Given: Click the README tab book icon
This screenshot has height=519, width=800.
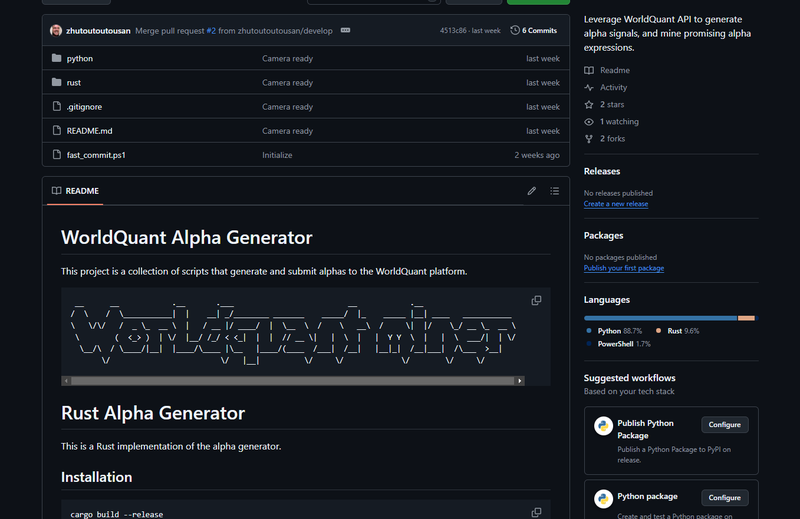Looking at the screenshot, I should coord(57,191).
